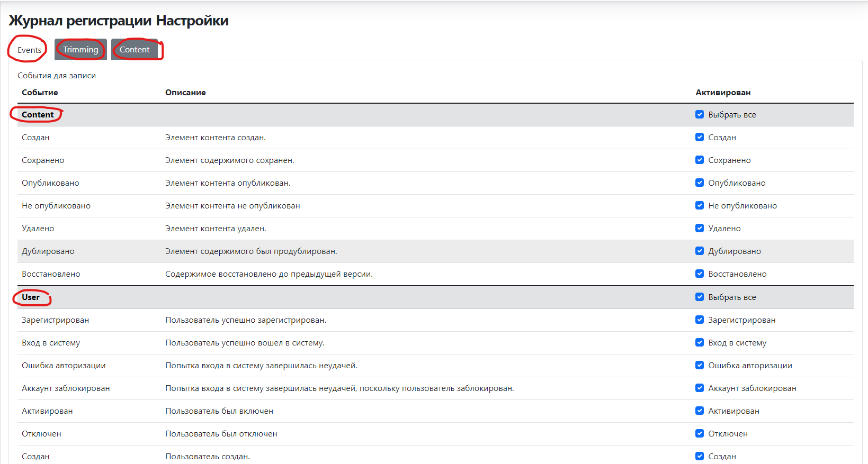Open the Content tab
Screen dimensions: 868x464
point(135,50)
